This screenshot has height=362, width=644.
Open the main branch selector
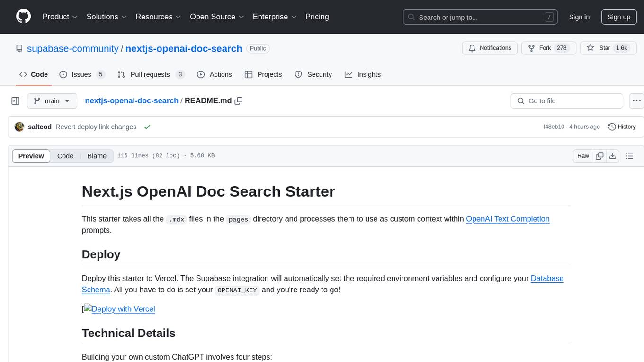[x=52, y=101]
